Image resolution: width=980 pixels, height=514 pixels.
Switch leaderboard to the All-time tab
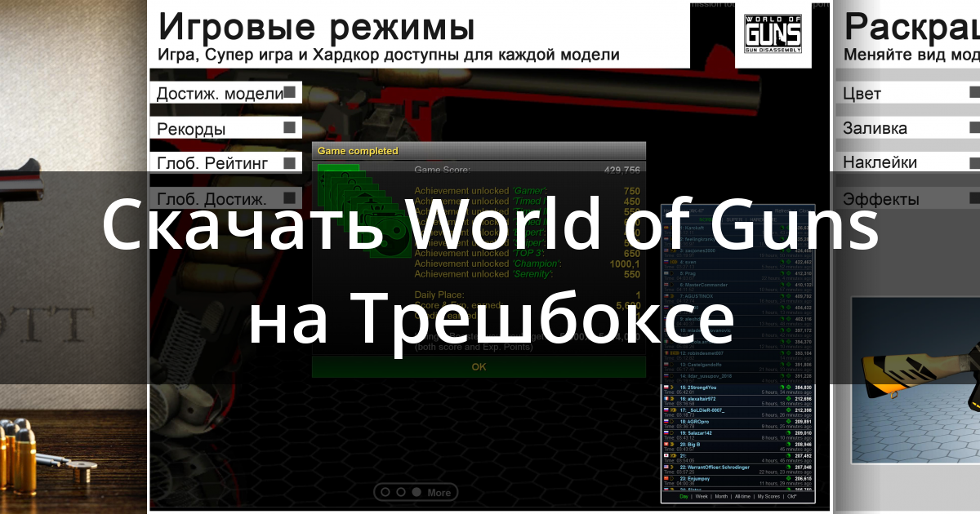tap(742, 497)
